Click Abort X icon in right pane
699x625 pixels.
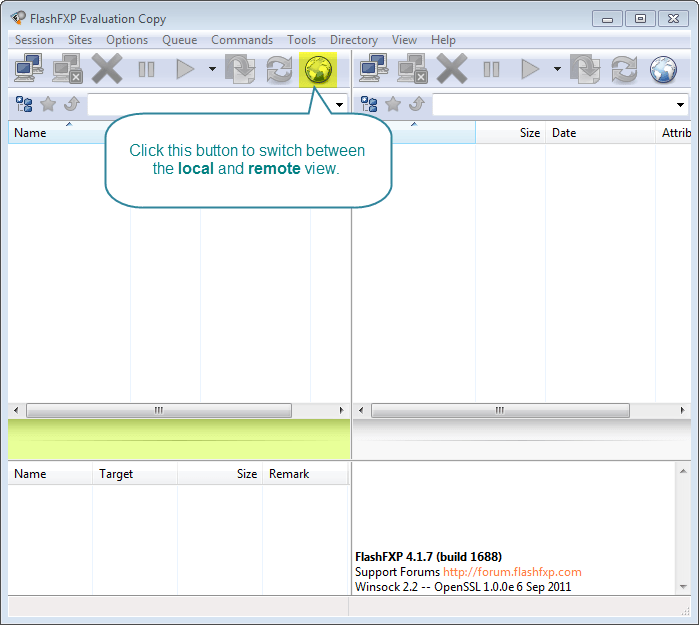click(x=452, y=69)
